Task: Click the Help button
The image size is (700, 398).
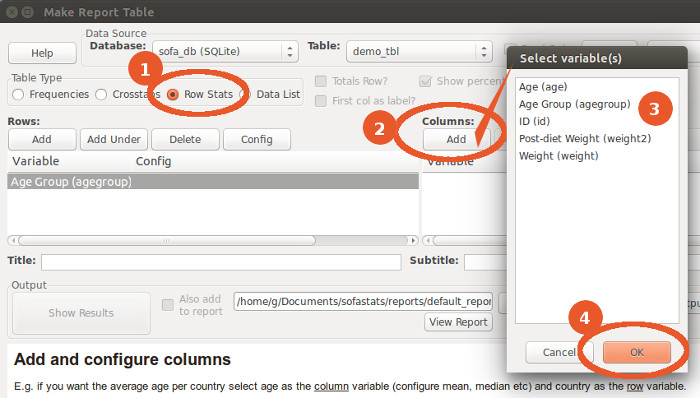Action: pyautogui.click(x=42, y=53)
